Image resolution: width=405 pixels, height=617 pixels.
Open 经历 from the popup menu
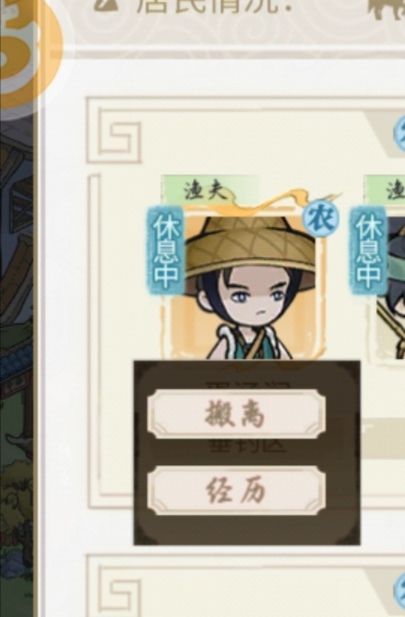coord(236,491)
